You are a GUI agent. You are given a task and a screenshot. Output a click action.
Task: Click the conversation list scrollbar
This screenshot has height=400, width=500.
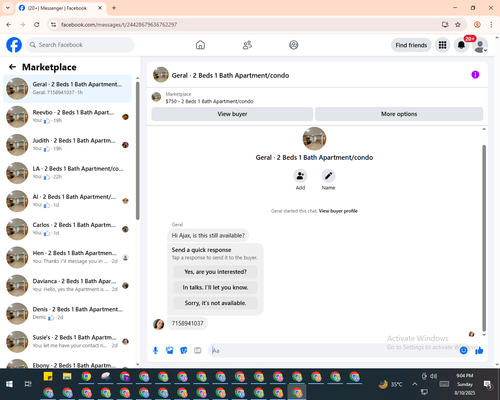coord(138,151)
